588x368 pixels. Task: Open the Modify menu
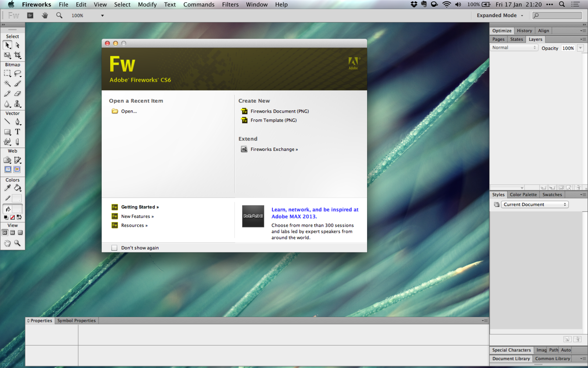147,4
